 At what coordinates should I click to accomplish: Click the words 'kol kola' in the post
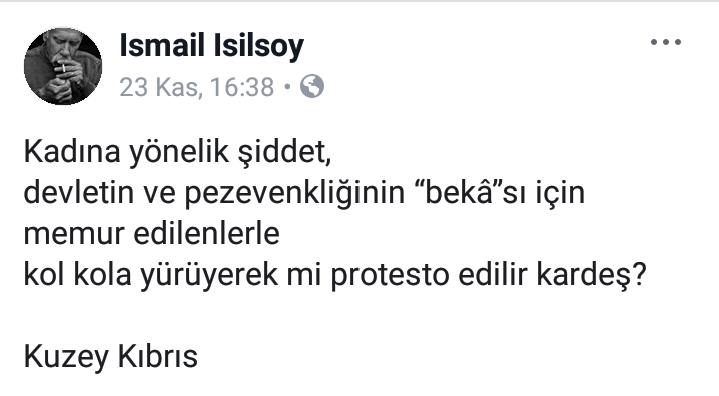[x=77, y=274]
